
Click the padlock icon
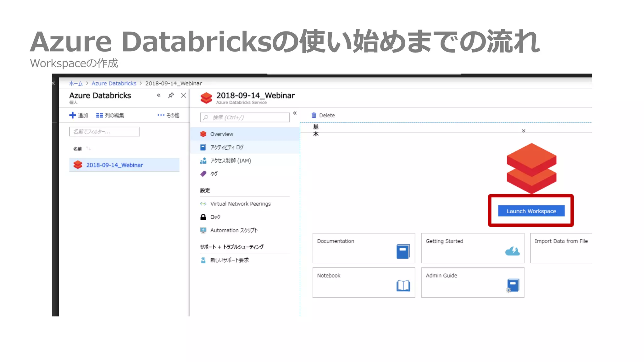[x=203, y=217]
